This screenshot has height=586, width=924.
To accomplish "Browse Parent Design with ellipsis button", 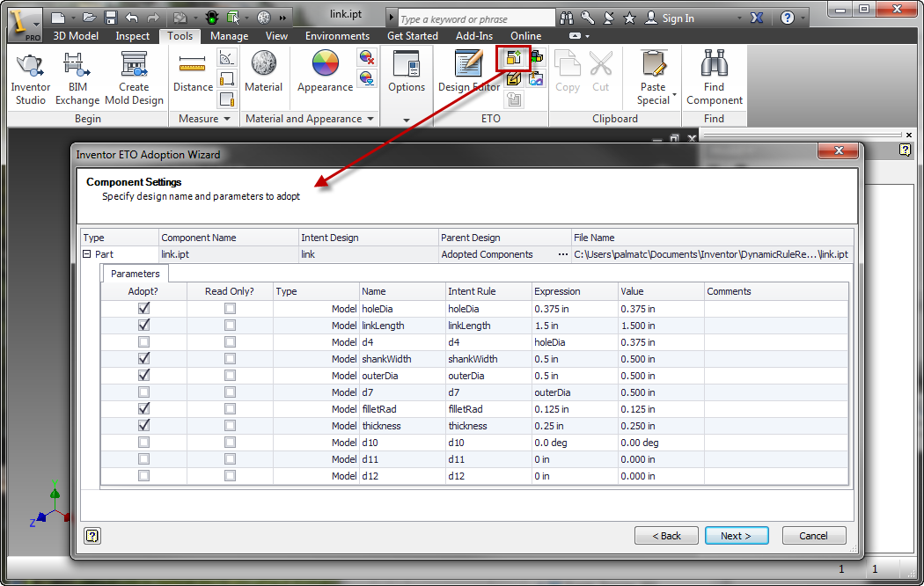I will 563,254.
